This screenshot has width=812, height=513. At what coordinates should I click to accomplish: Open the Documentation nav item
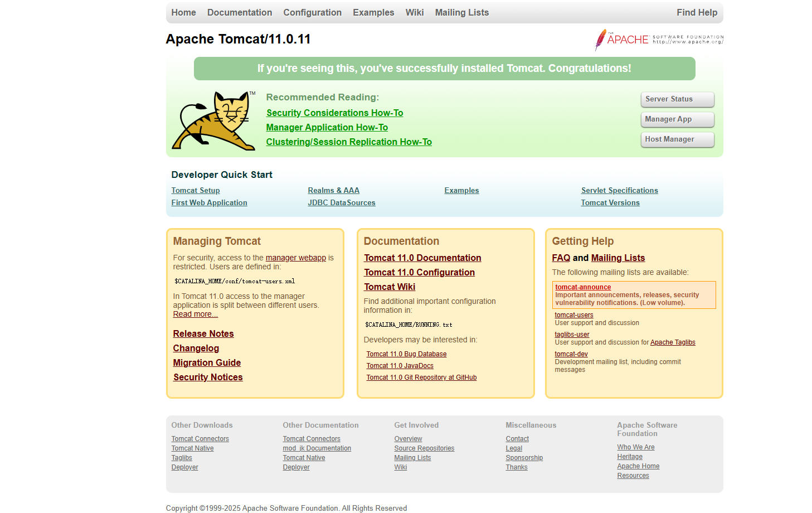(240, 12)
